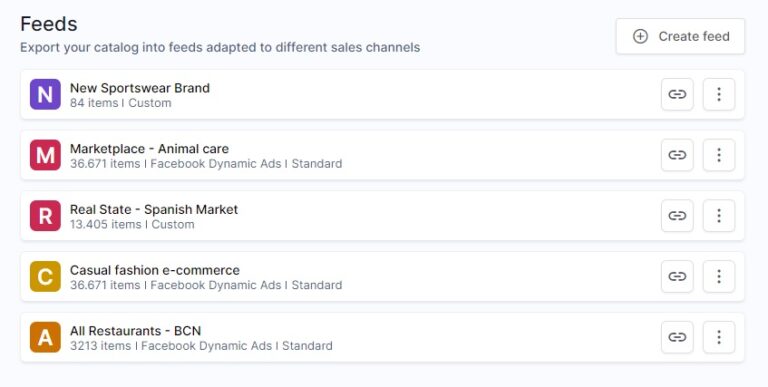768x387 pixels.
Task: Copy link for Casual fashion e-commerce feed
Action: coord(677,276)
